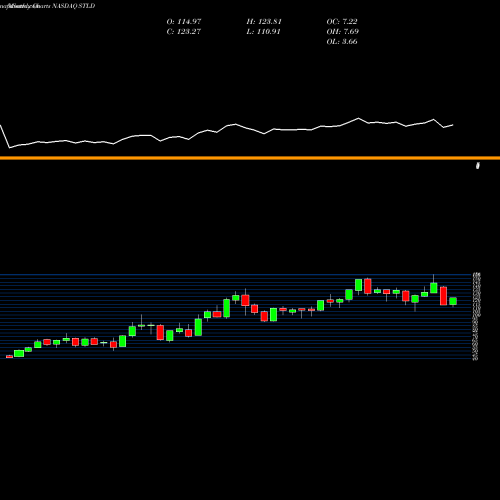Click the open price value O: 114.97

(184, 22)
